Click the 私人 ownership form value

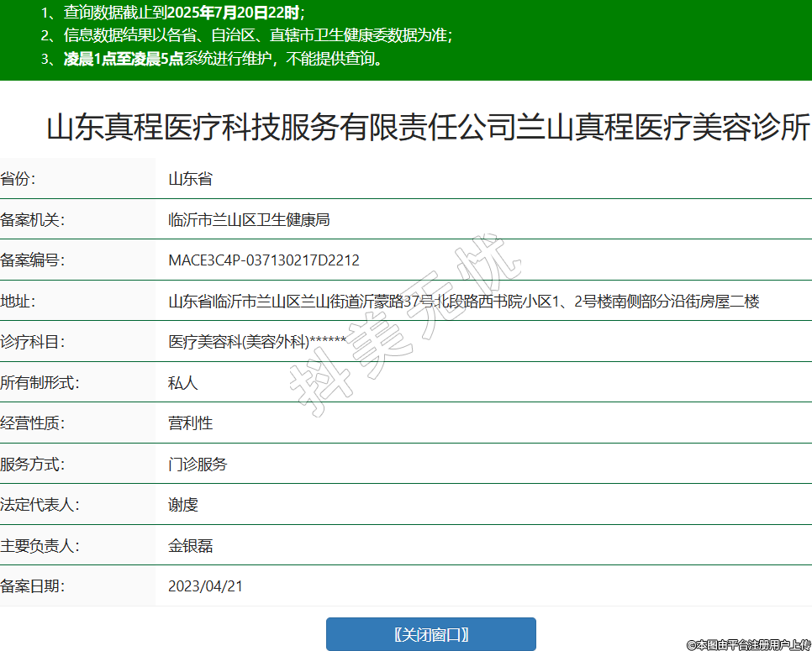tap(182, 383)
